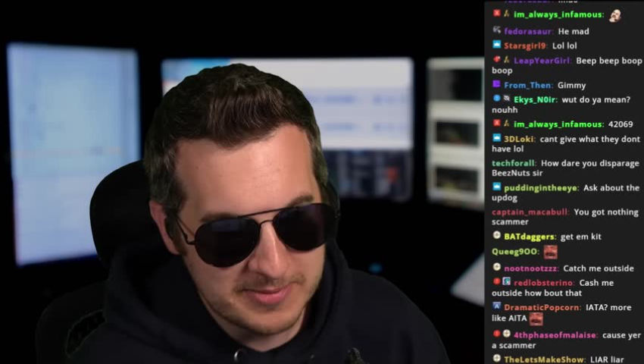Click the techforall username
This screenshot has height=364, width=644.
514,163
